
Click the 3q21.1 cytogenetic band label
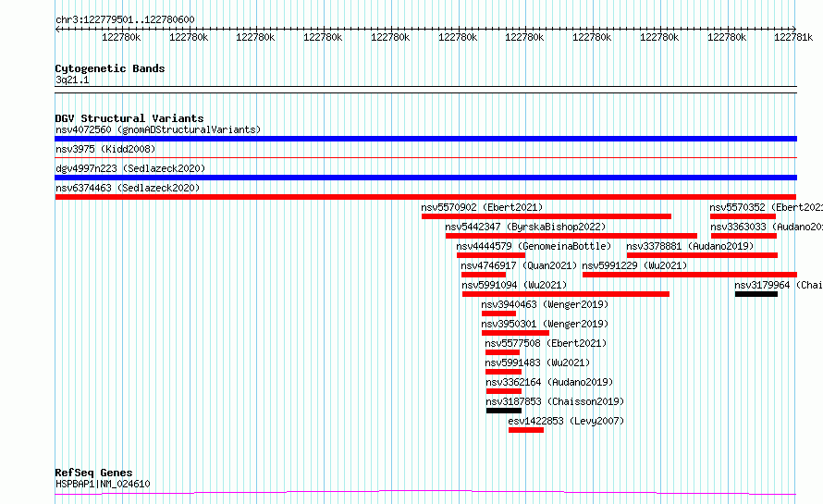pos(72,80)
